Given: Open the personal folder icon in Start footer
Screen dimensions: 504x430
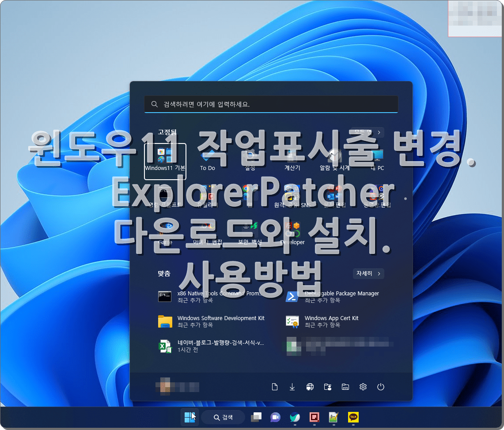Looking at the screenshot, I should click(x=328, y=387).
